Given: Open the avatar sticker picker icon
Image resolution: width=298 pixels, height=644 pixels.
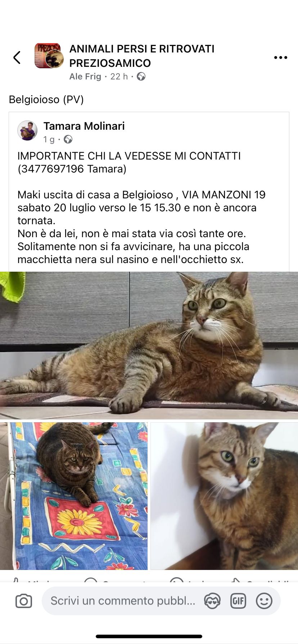Looking at the screenshot, I should point(212,601).
